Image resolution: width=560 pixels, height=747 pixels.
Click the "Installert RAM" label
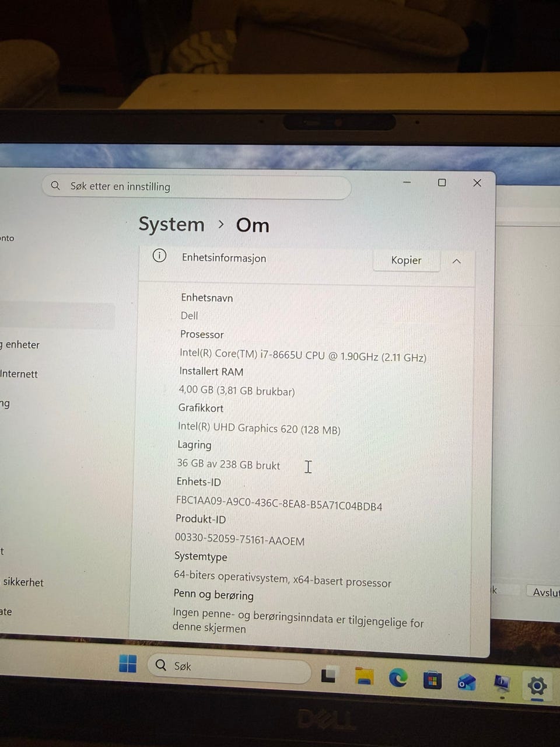[211, 371]
